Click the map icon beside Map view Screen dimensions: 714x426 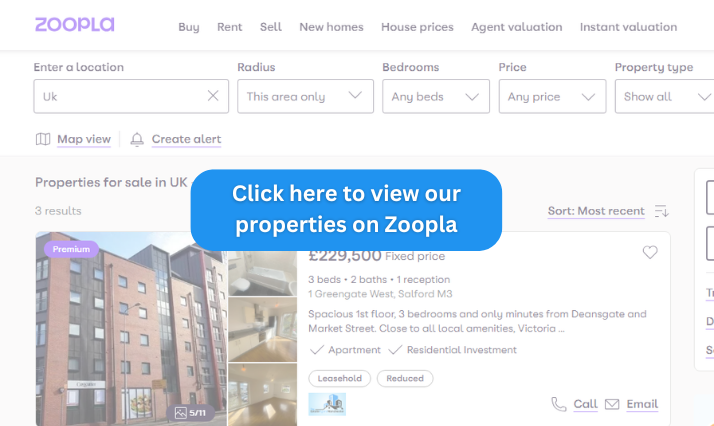43,139
